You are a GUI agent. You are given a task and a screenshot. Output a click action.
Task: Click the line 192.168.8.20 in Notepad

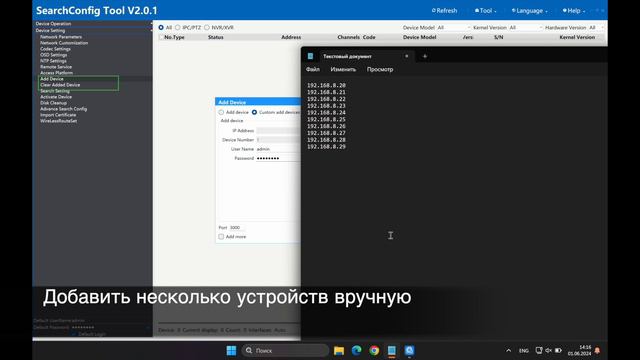327,85
